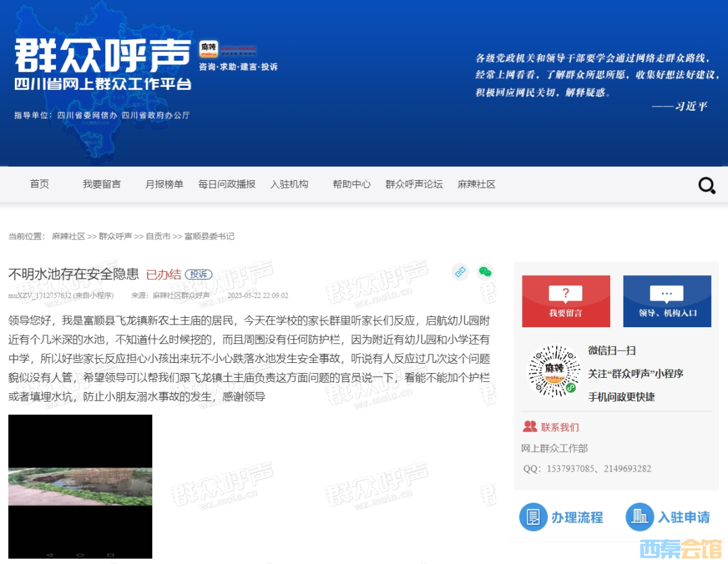This screenshot has height=564, width=728.
Task: Click 关注“群众呼声”小程序 text
Action: click(x=636, y=374)
